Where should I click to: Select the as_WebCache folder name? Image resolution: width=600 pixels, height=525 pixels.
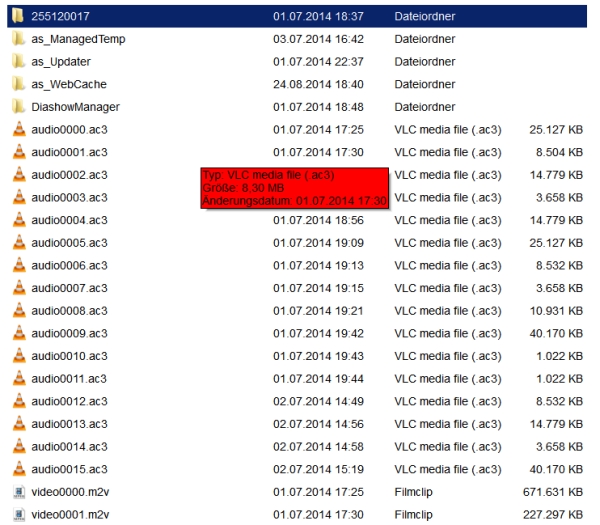(x=69, y=85)
